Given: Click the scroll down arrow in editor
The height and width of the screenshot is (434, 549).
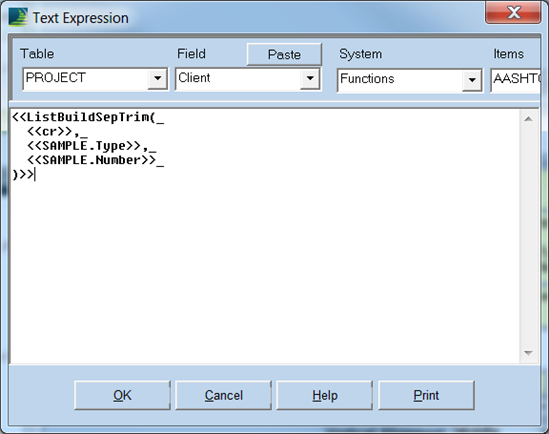Looking at the screenshot, I should pyautogui.click(x=528, y=353).
